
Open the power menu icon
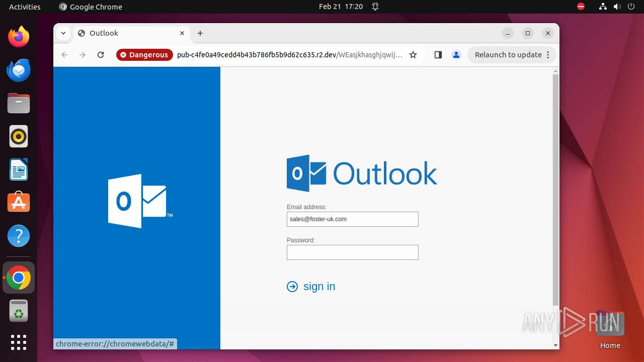(x=631, y=7)
